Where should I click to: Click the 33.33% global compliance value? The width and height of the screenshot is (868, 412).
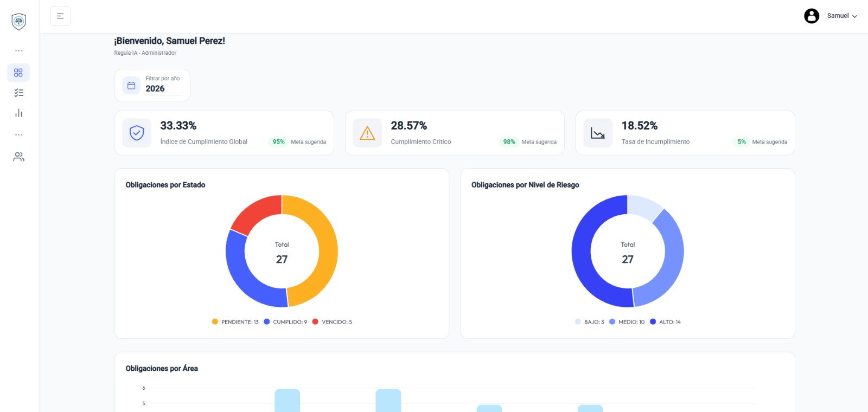(x=178, y=126)
